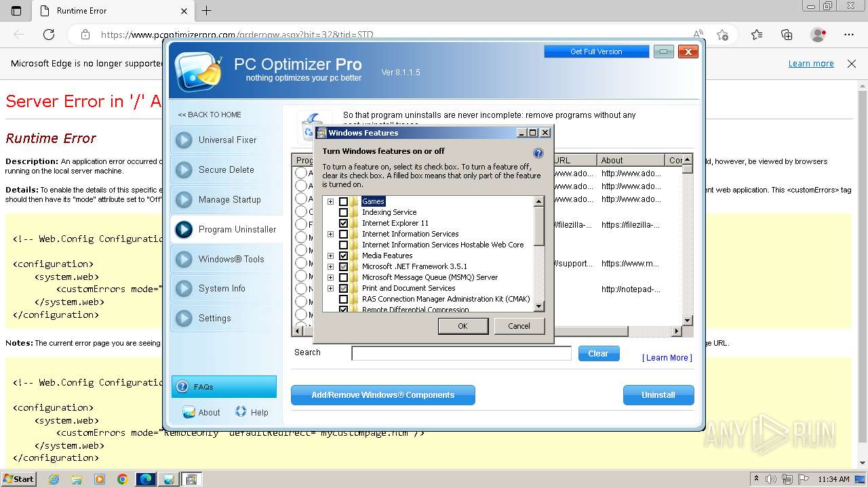The image size is (868, 488).
Task: Uncheck Internet Explorer 11 feature
Action: [344, 224]
